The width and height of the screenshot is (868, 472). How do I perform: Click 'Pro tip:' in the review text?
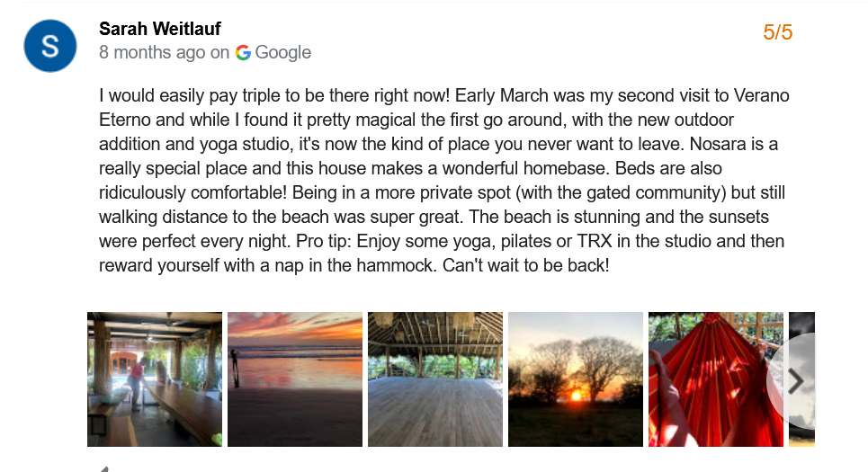324,241
